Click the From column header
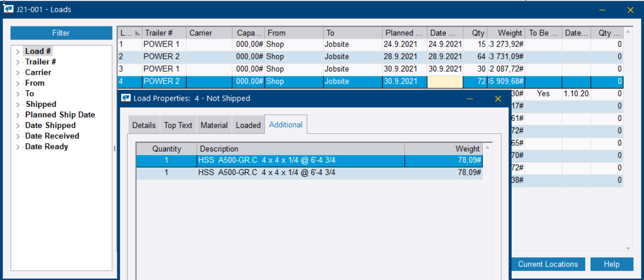The height and width of the screenshot is (280, 644). (294, 33)
